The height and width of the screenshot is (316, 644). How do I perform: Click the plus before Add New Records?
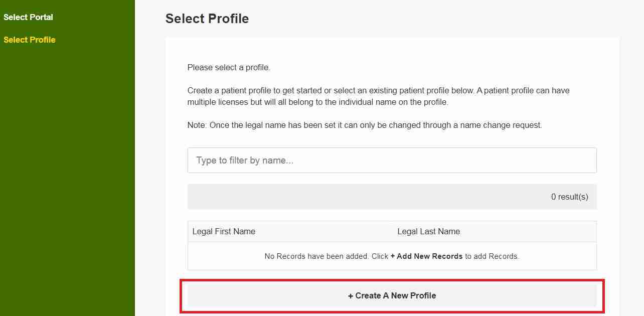pyautogui.click(x=393, y=256)
